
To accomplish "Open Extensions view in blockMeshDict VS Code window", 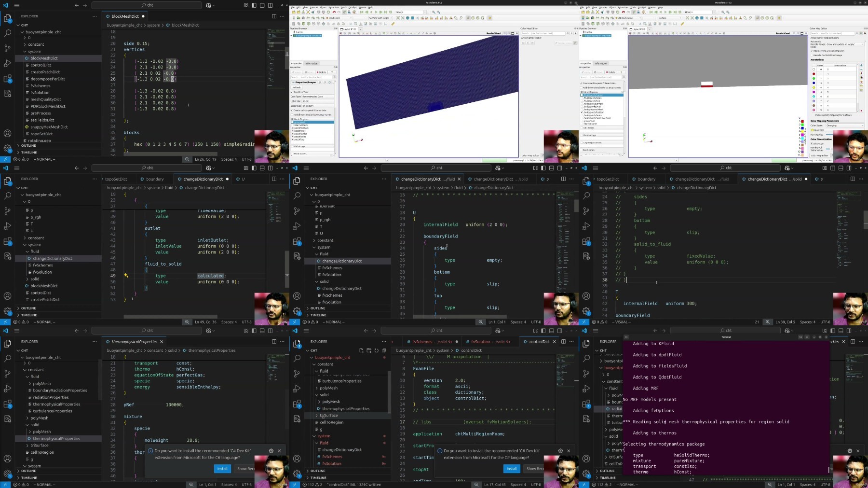I will tap(7, 78).
